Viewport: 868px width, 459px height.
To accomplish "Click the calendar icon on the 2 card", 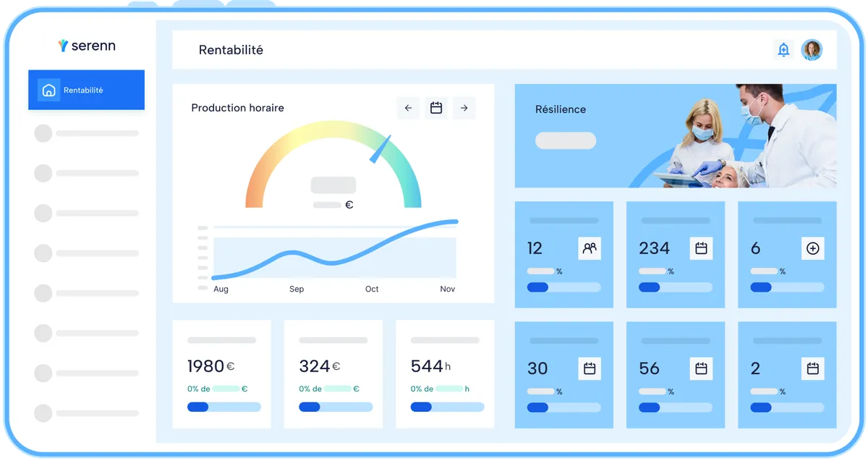I will pos(812,369).
